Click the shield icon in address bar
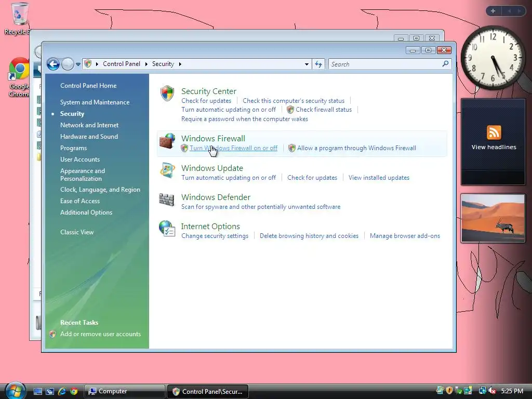Screen dimensions: 532x399 coord(88,63)
